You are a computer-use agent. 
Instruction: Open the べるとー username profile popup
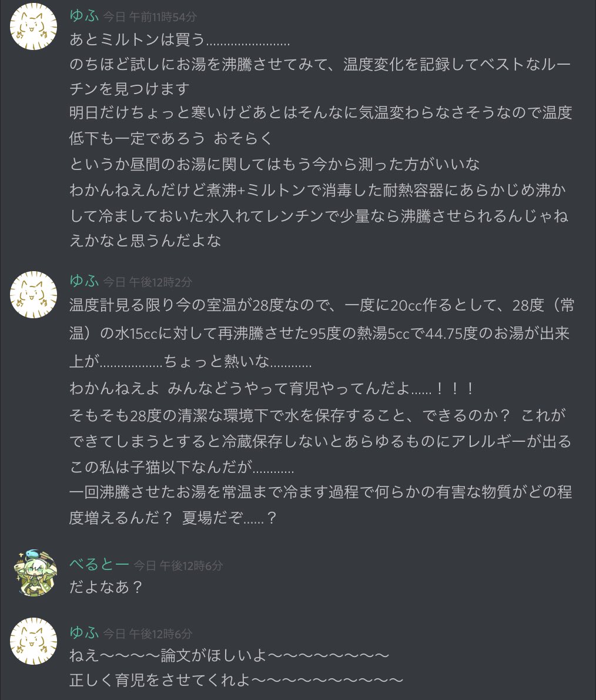tap(99, 564)
